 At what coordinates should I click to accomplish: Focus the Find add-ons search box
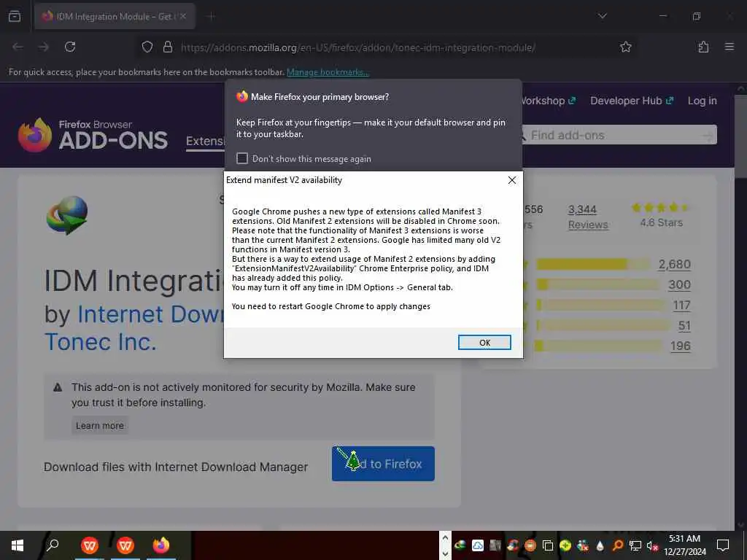point(617,135)
